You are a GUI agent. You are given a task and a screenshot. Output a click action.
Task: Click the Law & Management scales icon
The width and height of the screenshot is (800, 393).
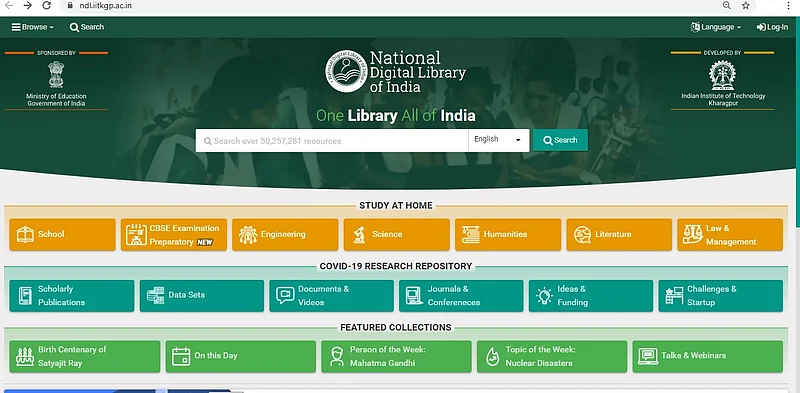coord(693,234)
